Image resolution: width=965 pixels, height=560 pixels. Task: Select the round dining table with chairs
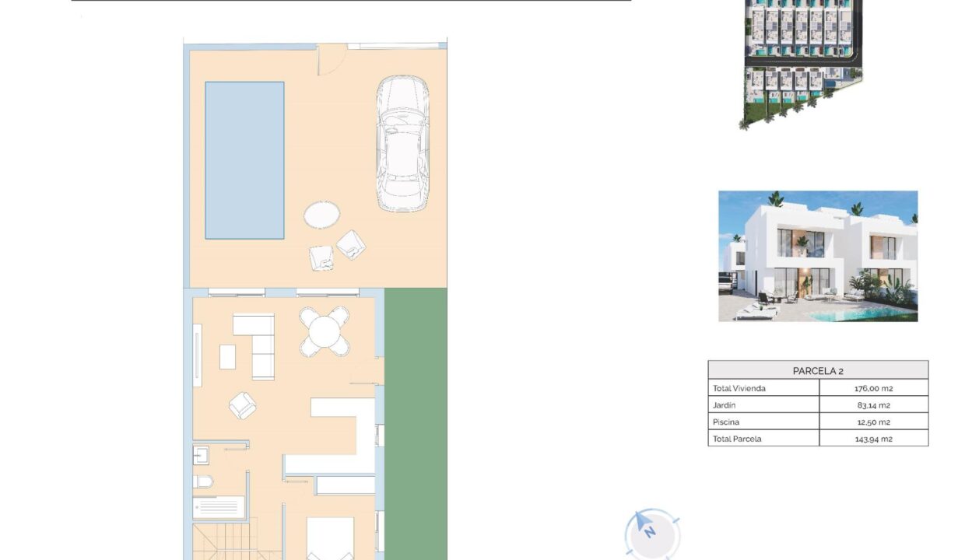coord(325,331)
